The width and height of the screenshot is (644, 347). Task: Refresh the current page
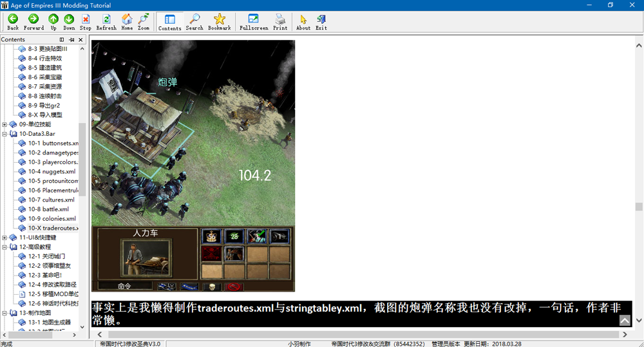pyautogui.click(x=106, y=22)
